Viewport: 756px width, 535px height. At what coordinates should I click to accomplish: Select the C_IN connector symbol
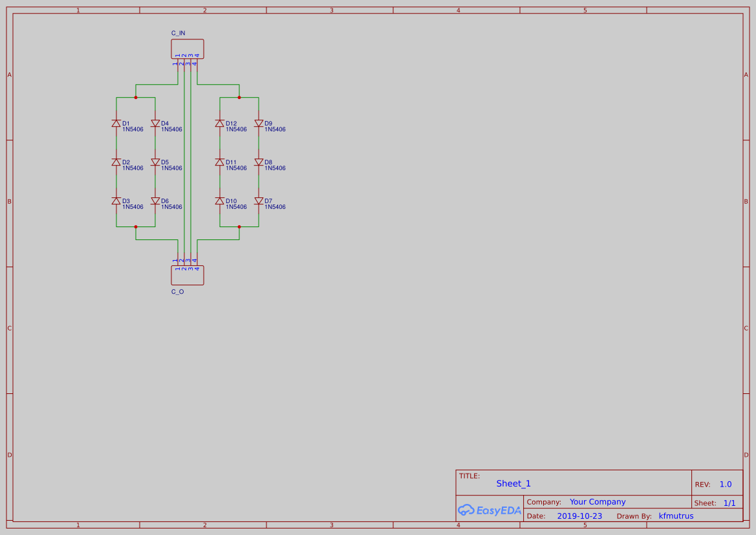pyautogui.click(x=186, y=49)
